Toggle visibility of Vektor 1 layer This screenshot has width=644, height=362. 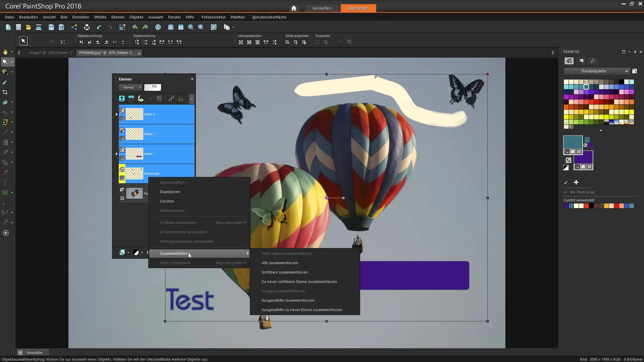122,158
